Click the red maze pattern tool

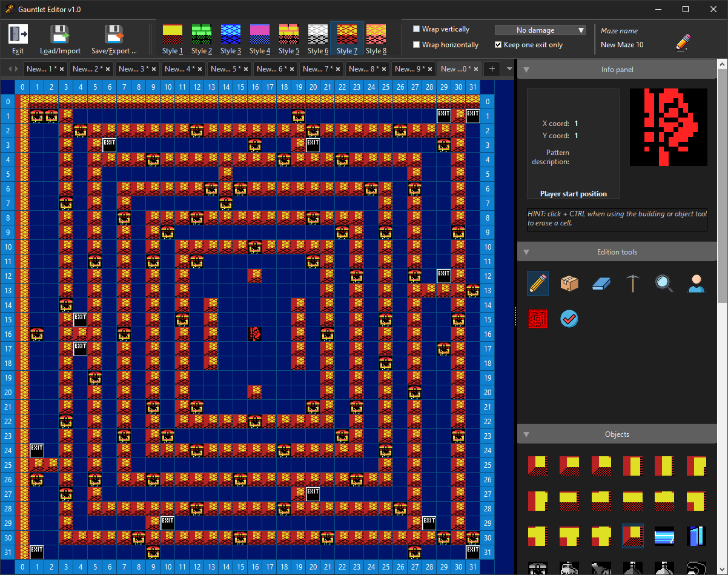[x=538, y=318]
